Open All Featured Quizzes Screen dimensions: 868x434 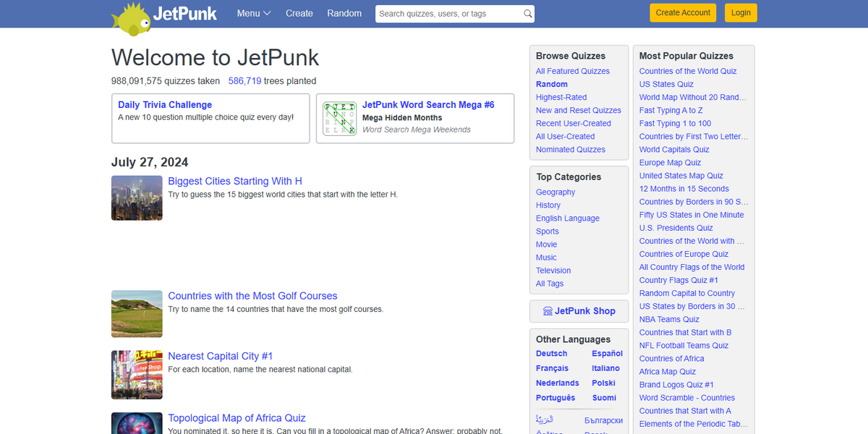click(x=573, y=71)
